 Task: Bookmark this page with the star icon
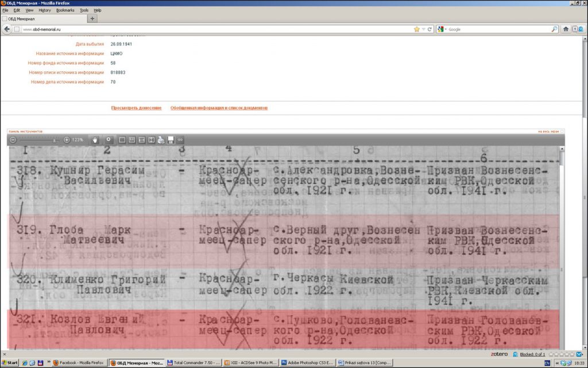(417, 29)
